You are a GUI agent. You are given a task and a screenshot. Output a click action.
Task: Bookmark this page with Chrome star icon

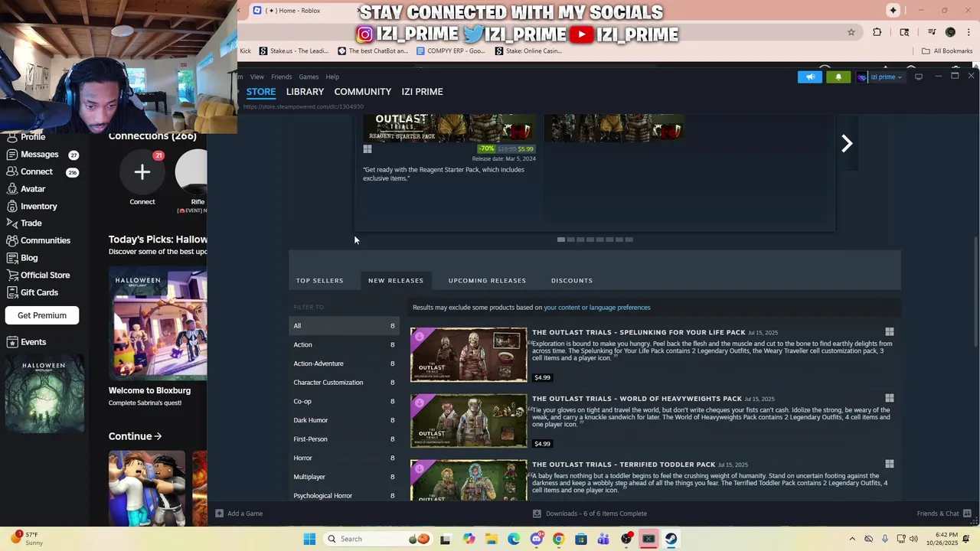tap(851, 32)
